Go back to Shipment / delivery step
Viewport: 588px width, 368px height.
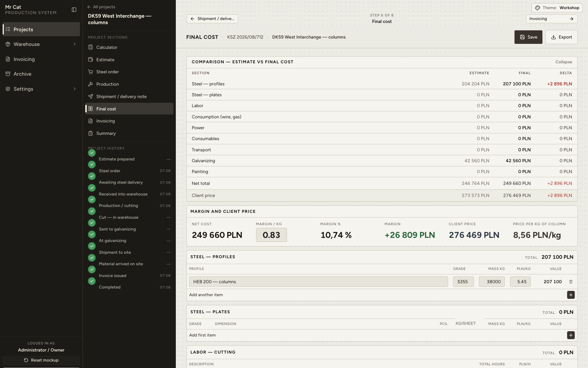212,19
